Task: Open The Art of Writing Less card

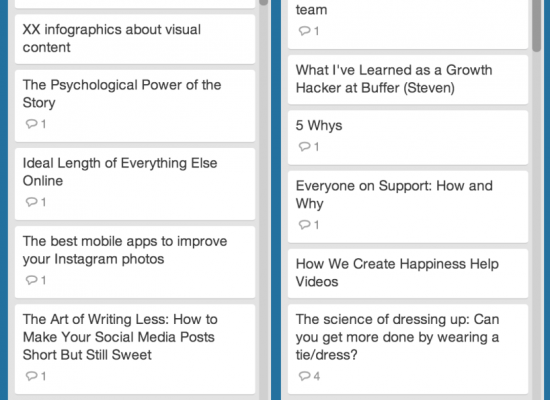Action: [x=135, y=349]
